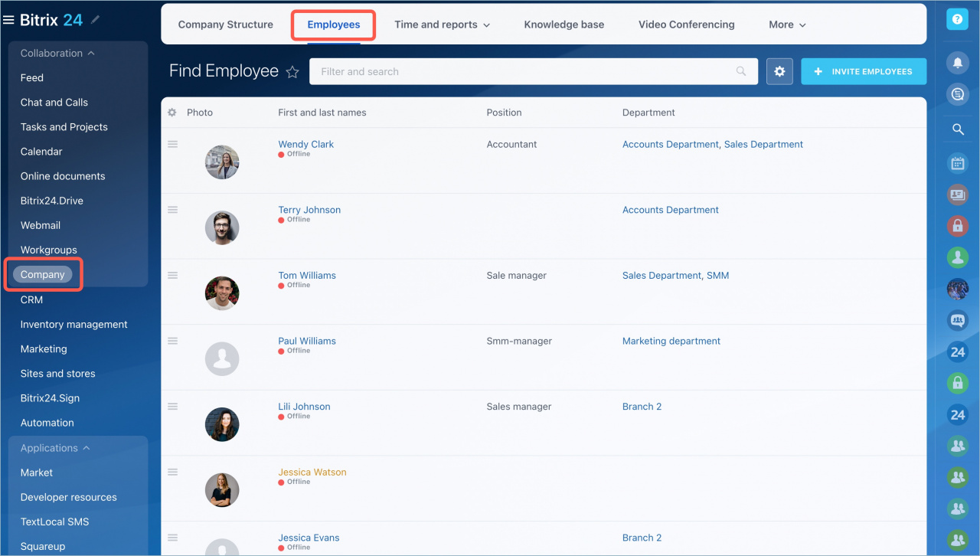
Task: Open Terry Johnson's profile link
Action: [309, 210]
